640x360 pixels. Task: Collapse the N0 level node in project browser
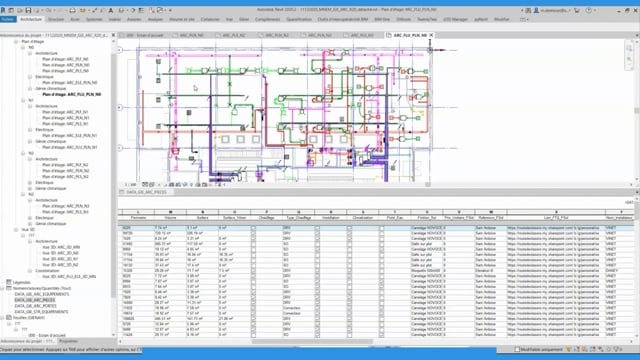pos(23,47)
